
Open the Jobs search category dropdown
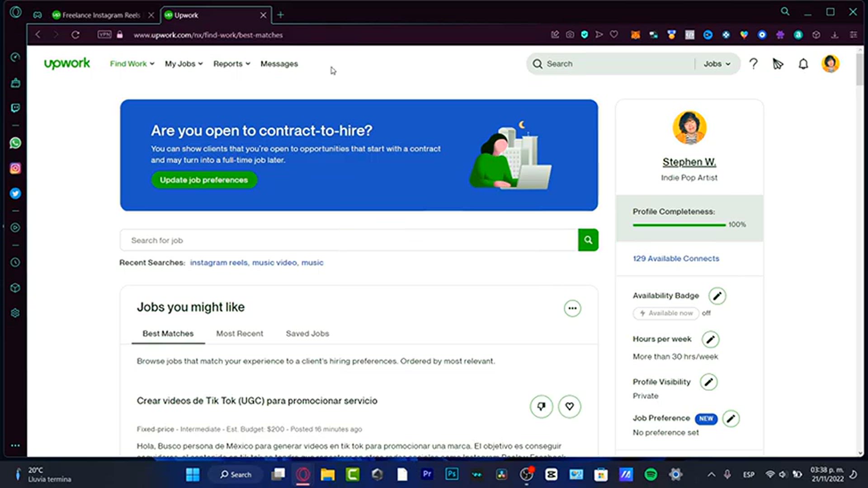(x=717, y=64)
